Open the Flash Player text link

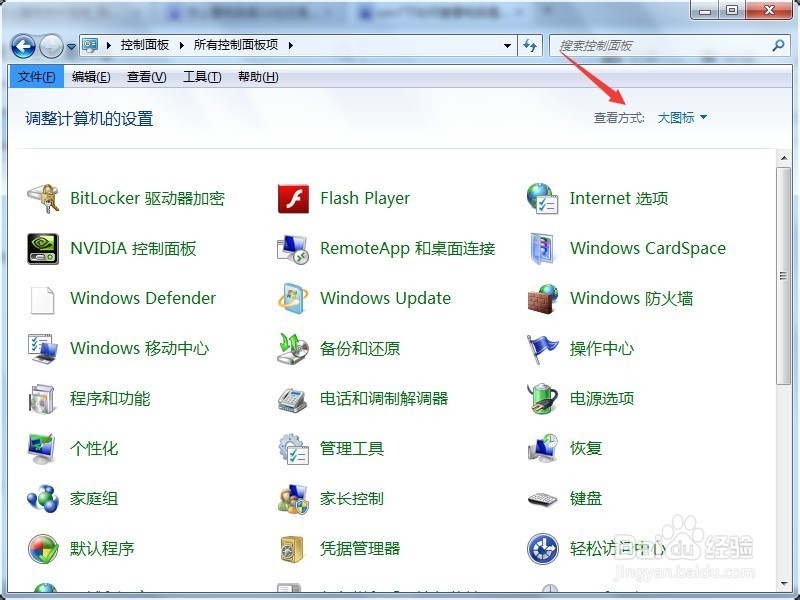coord(365,198)
